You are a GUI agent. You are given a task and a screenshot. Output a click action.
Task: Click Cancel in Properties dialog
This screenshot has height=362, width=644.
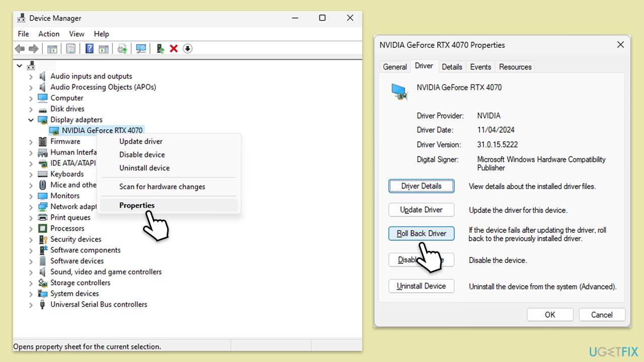tap(602, 315)
